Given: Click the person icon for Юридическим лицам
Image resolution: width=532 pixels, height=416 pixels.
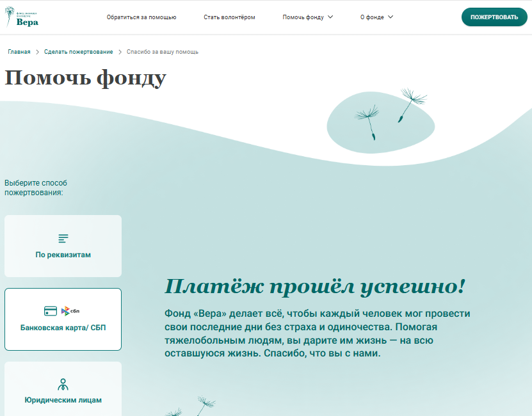Looking at the screenshot, I should tap(63, 385).
